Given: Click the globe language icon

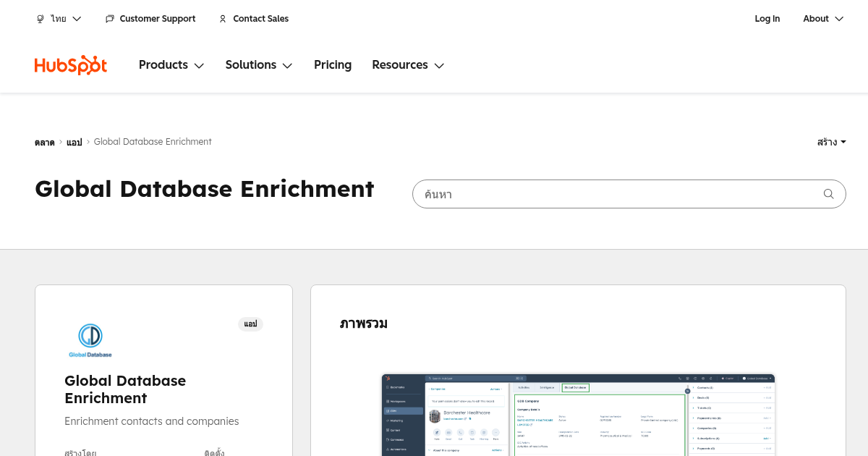Looking at the screenshot, I should (x=40, y=19).
